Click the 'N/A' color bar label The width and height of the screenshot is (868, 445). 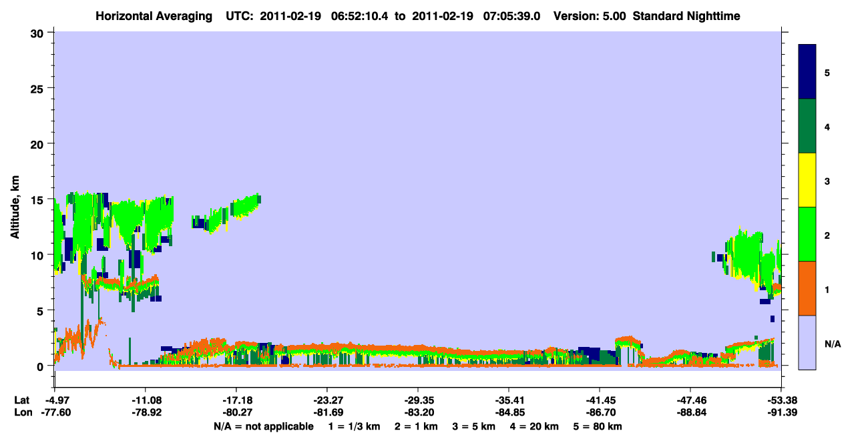click(x=832, y=344)
